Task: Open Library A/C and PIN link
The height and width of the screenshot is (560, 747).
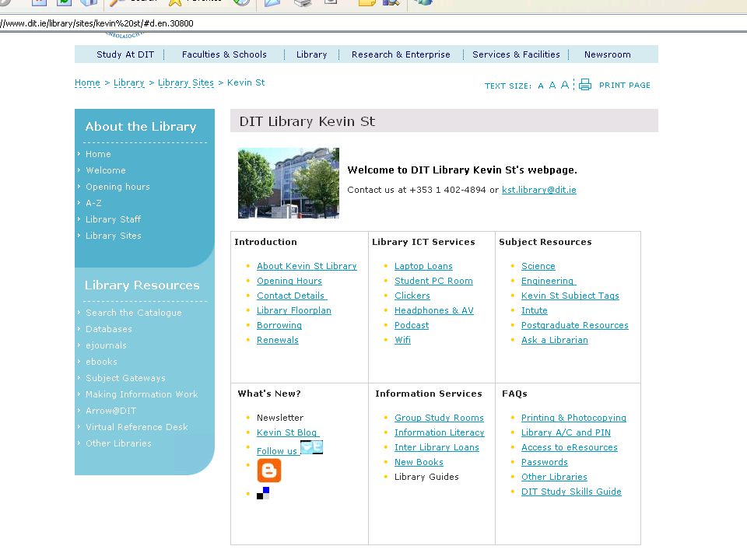Action: 566,432
